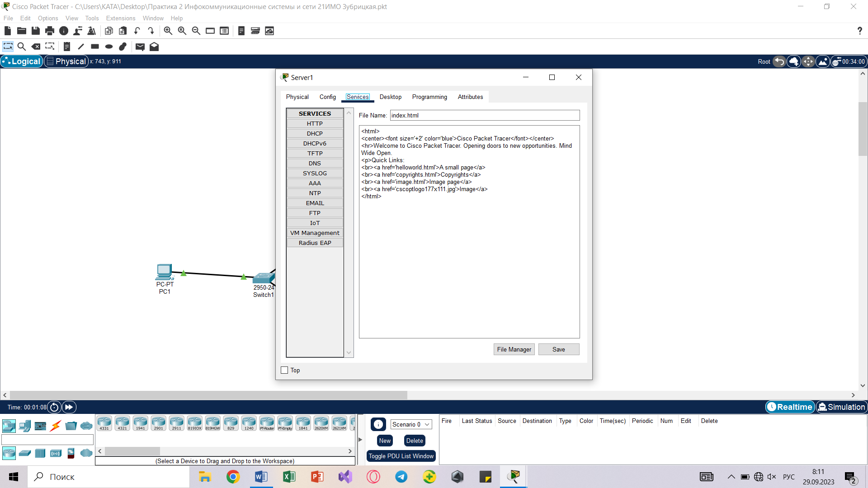Screen dimensions: 868x488
Task: Switch to Simulation mode
Action: point(841,407)
